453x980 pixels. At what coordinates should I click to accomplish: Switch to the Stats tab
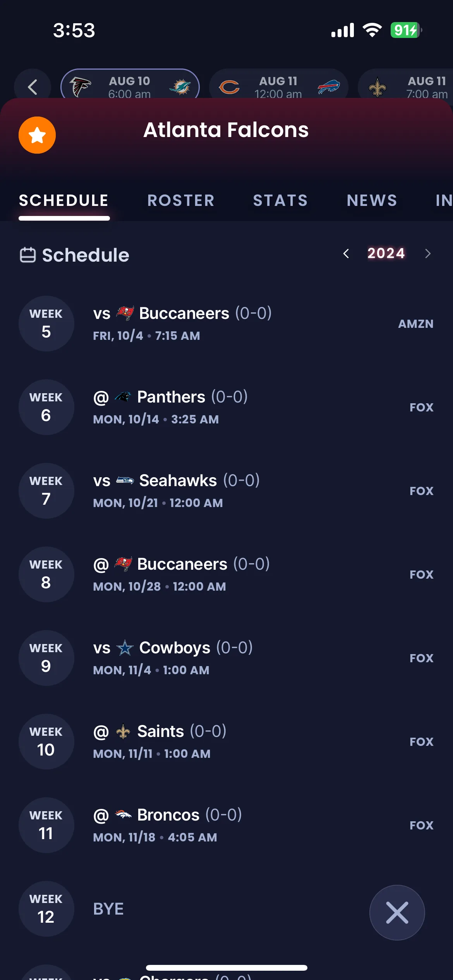pos(280,200)
